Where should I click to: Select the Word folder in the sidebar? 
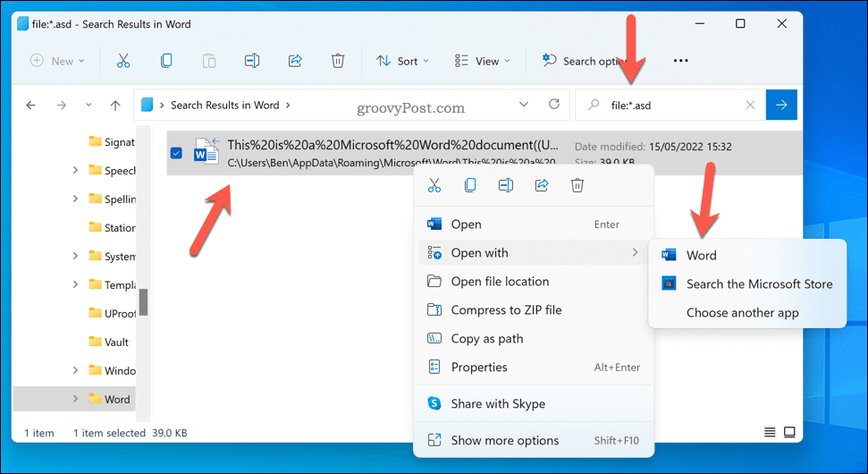[110, 399]
